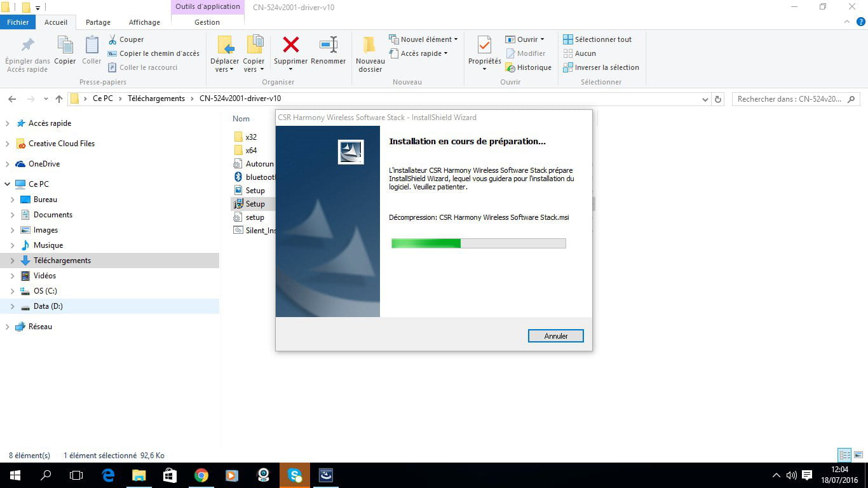Open the address bar history dropdown

705,99
